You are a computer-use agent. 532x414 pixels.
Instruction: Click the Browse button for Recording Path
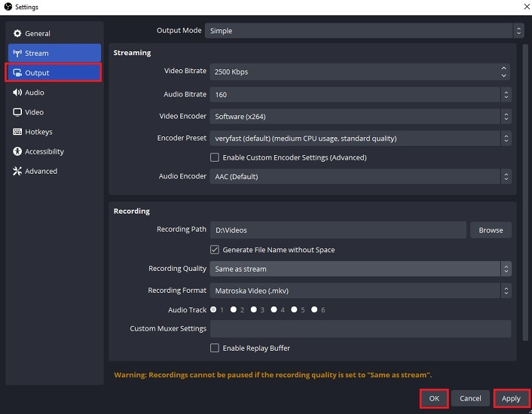coord(491,230)
